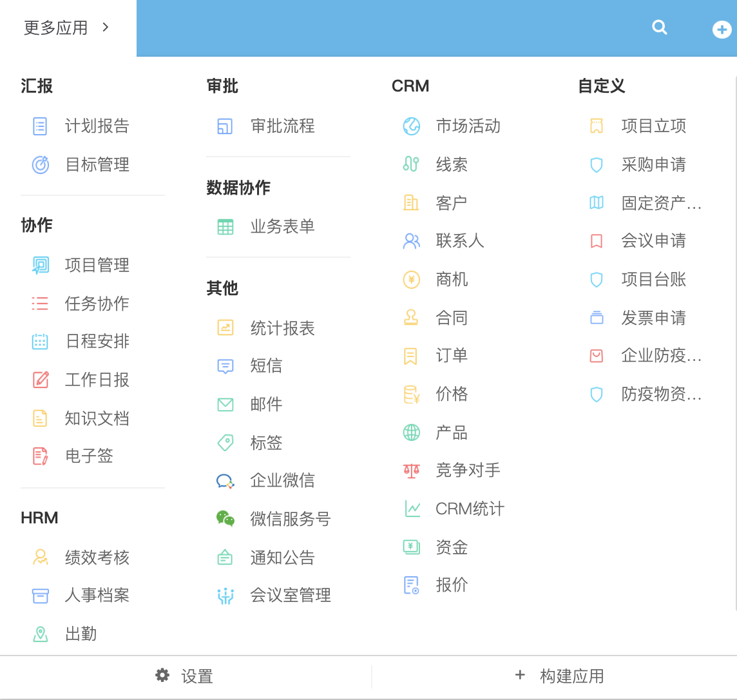Click the 项目管理 icon
Image resolution: width=737 pixels, height=700 pixels.
point(40,265)
